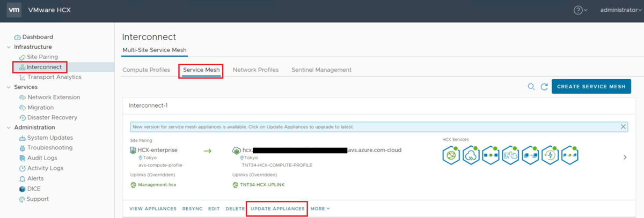Viewport: 644px width, 218px height.
Task: Open Migration page
Action: pos(40,108)
